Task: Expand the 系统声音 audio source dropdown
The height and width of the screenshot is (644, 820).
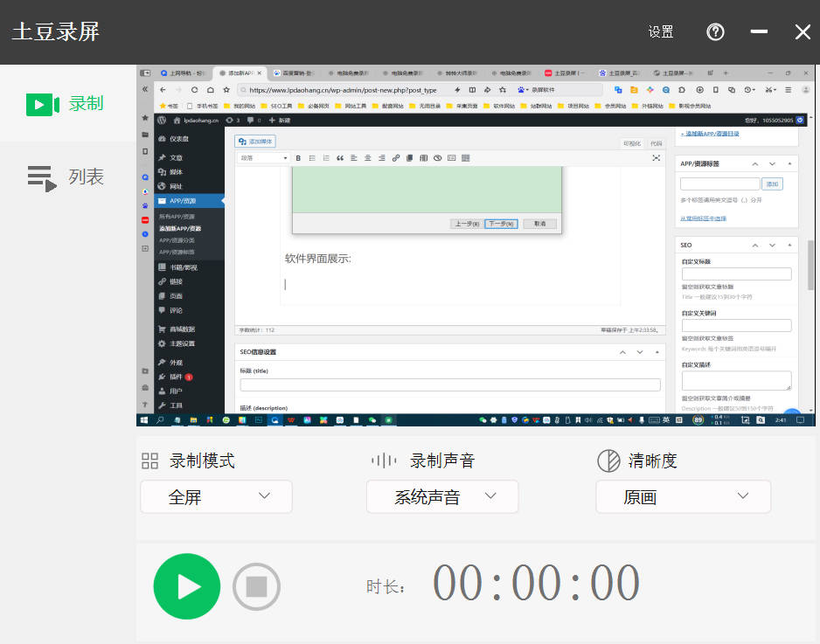Action: tap(441, 496)
